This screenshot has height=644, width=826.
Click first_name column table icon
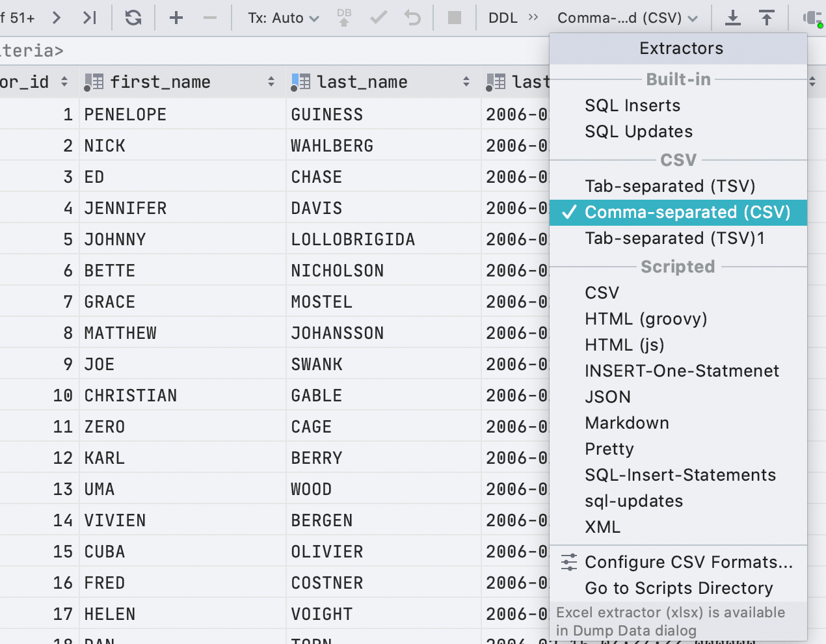pyautogui.click(x=94, y=82)
